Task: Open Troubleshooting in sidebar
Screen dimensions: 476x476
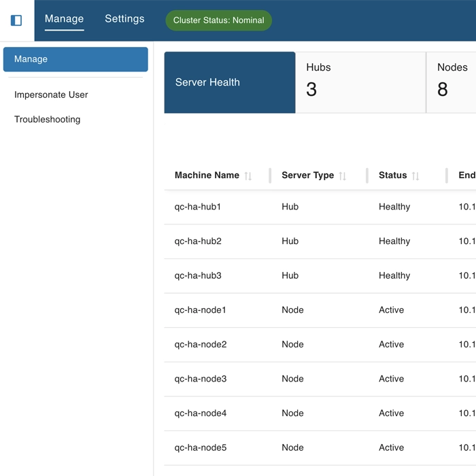Action: [x=48, y=119]
